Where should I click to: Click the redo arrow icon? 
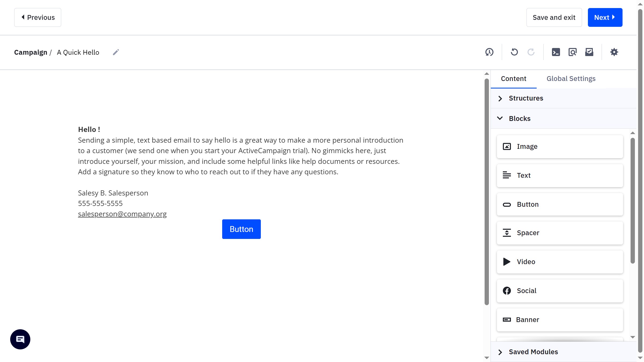coord(531,52)
